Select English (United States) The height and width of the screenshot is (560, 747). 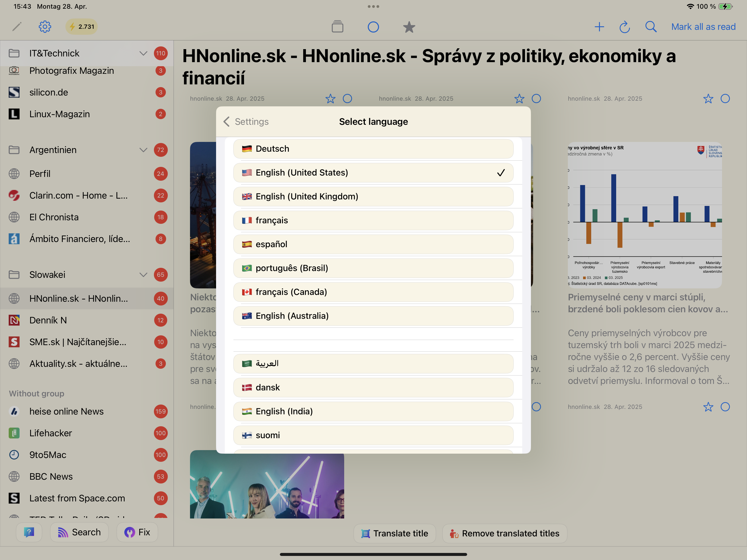373,173
